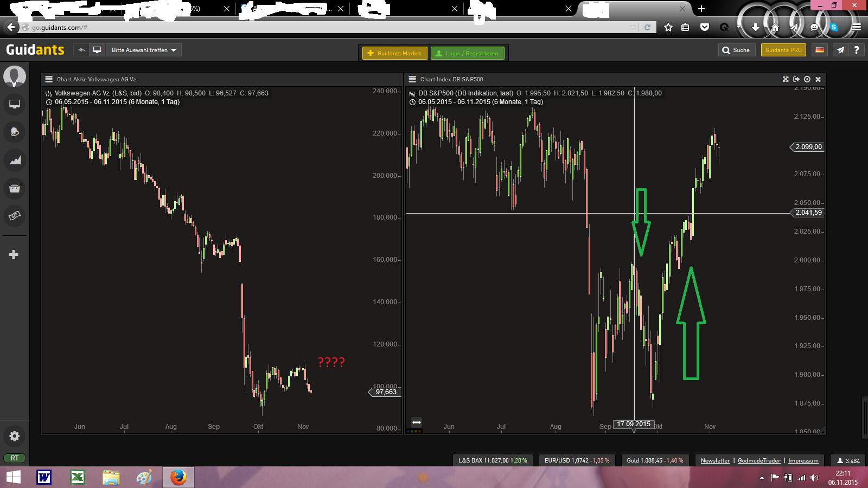Viewport: 868px width, 488px height.
Task: Open Guidants Market
Action: tap(395, 53)
